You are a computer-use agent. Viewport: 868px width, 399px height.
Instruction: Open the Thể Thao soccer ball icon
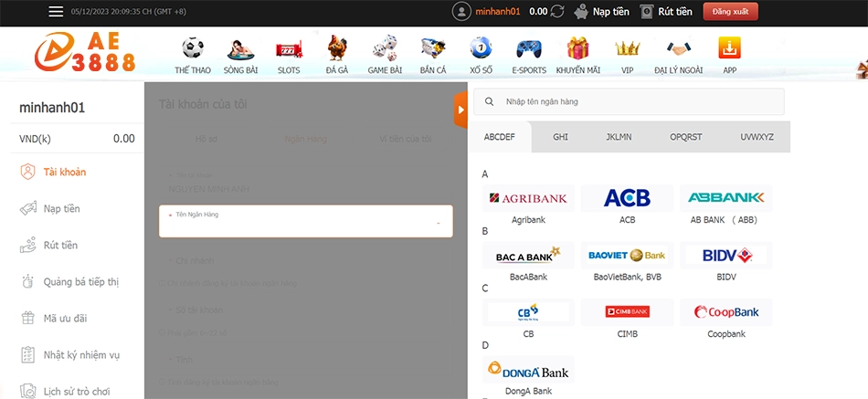click(193, 48)
